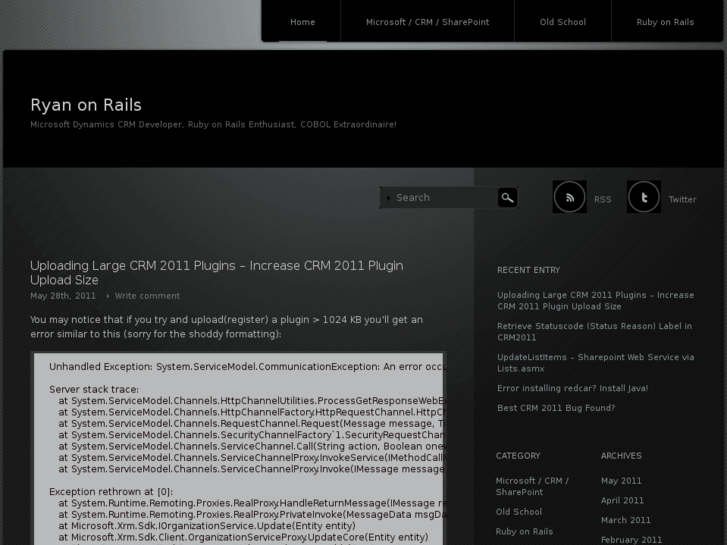Viewport: 727px width, 545px height.
Task: Open the May 2011 archive
Action: [621, 481]
